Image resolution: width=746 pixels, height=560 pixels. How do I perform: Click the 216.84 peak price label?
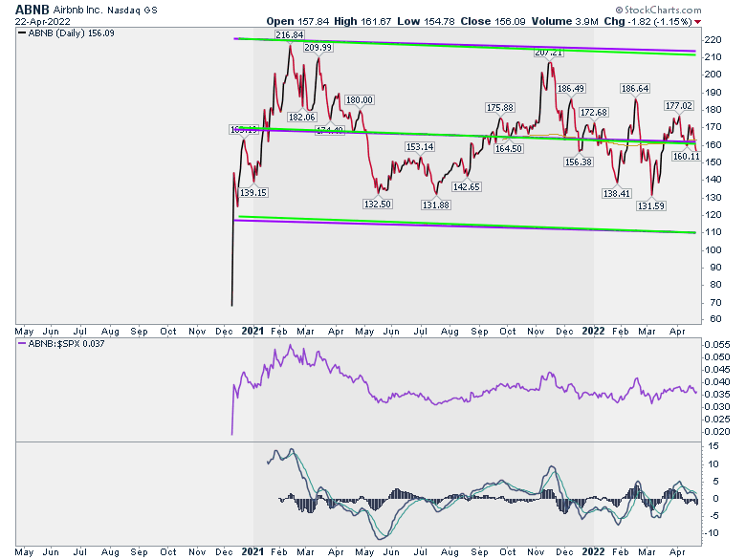coord(290,34)
